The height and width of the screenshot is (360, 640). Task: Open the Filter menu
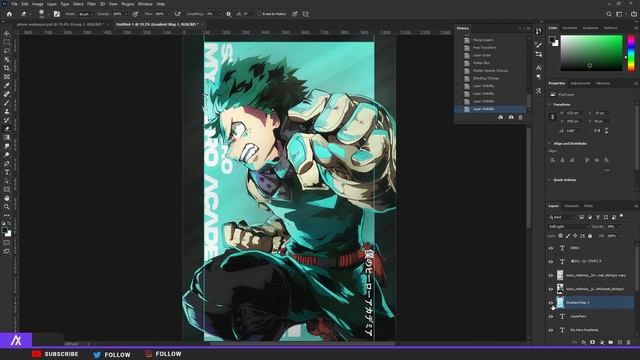(x=91, y=4)
